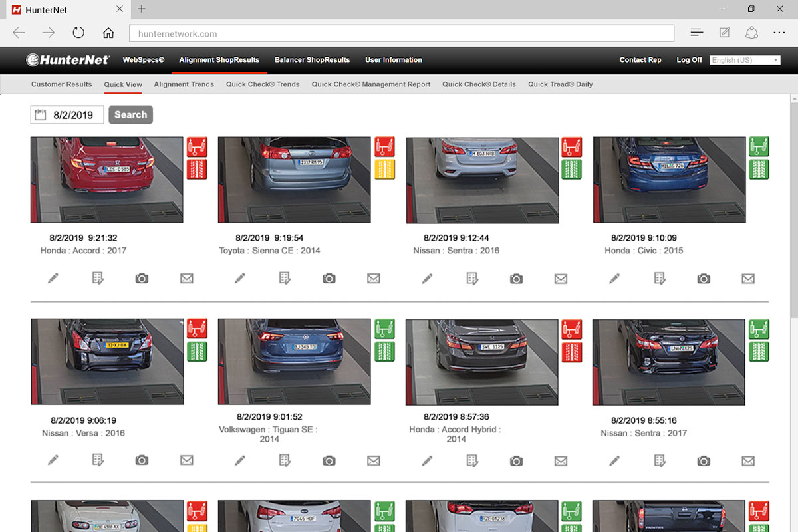Expand the English (US) language dropdown
The image size is (798, 532).
(744, 60)
